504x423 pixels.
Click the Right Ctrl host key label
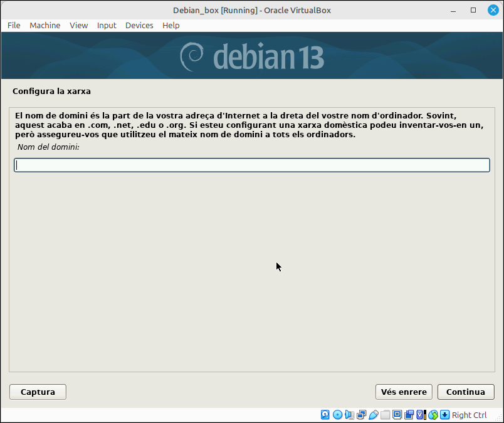(470, 415)
